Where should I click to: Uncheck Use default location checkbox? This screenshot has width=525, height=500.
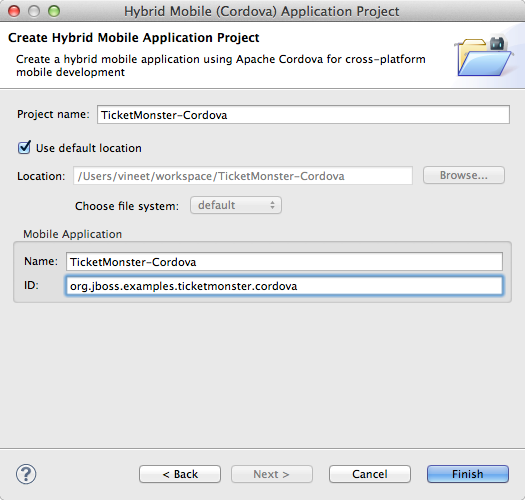(24, 147)
